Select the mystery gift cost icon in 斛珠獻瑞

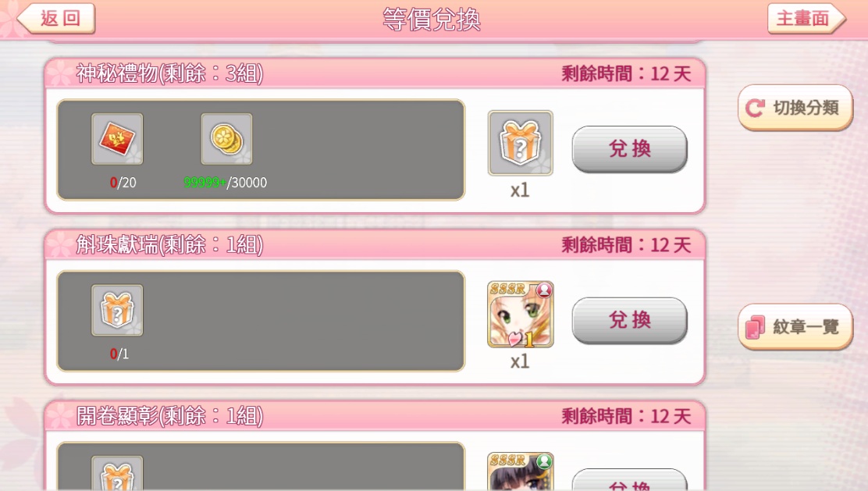pyautogui.click(x=117, y=310)
